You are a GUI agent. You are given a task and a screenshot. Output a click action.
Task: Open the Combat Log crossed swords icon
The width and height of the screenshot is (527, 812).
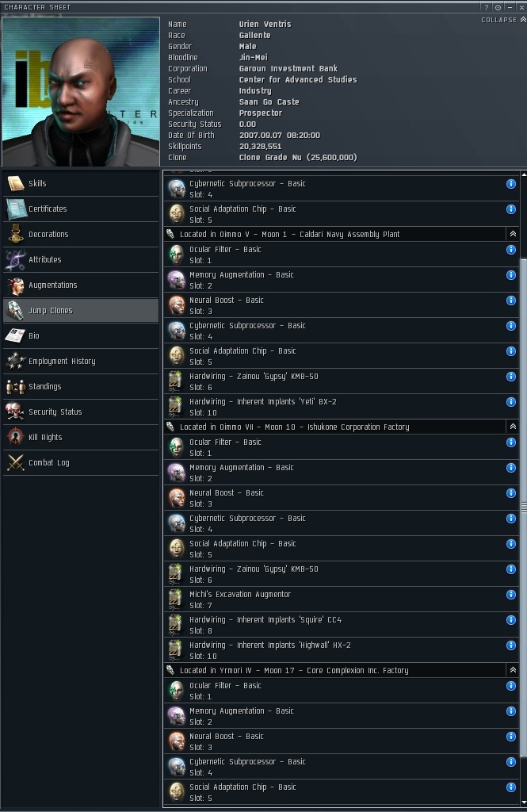pyautogui.click(x=16, y=462)
